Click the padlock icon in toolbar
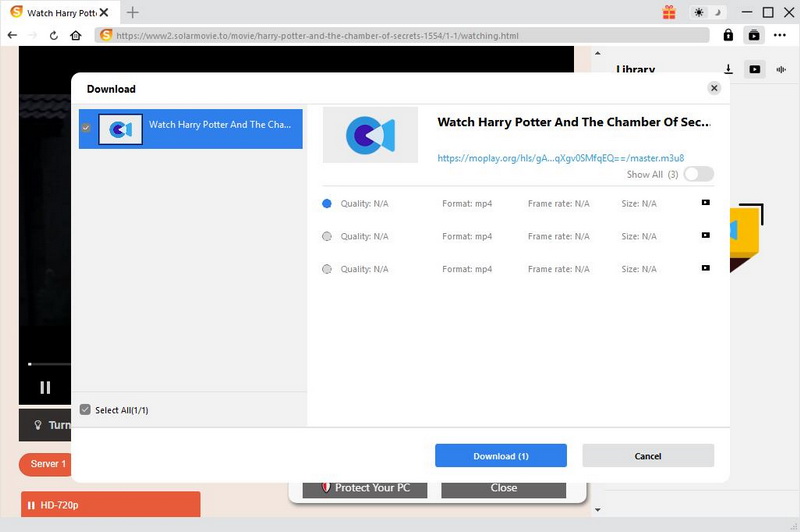This screenshot has width=800, height=532. tap(728, 35)
